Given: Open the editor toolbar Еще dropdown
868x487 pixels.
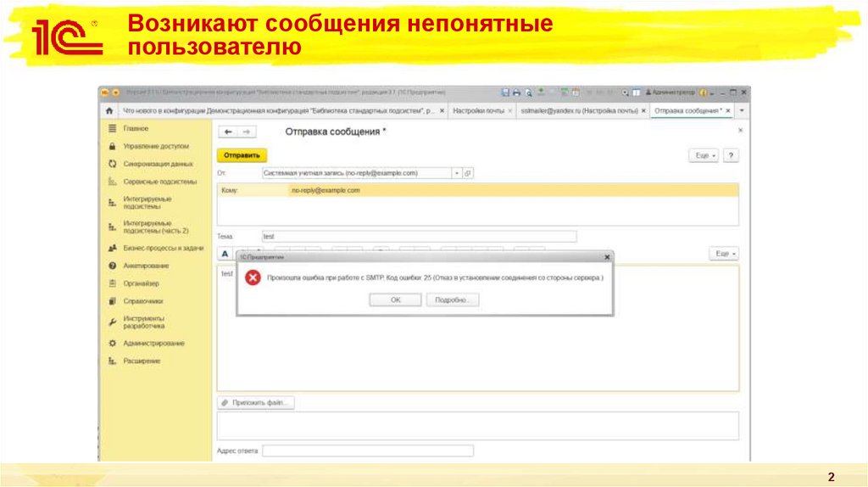Looking at the screenshot, I should pos(725,254).
